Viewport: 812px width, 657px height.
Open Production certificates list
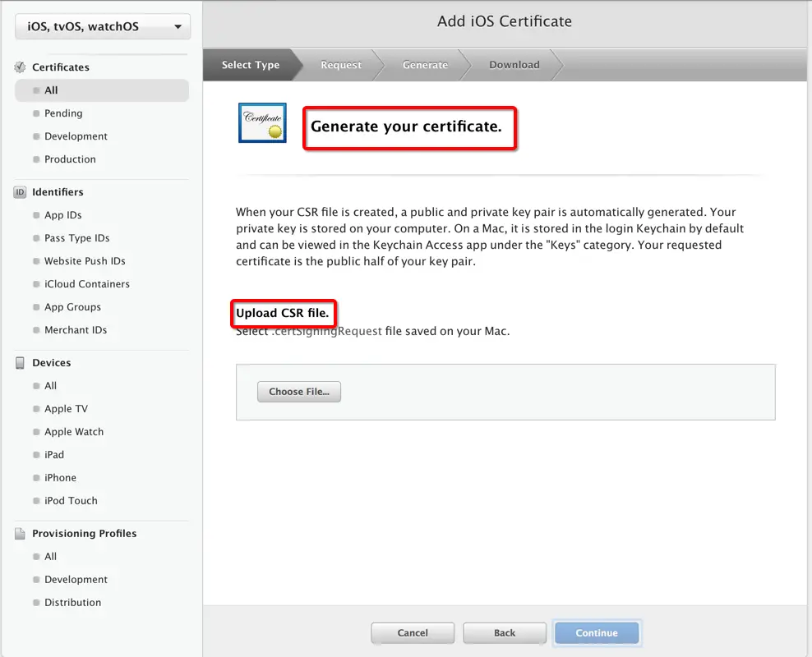coord(70,159)
